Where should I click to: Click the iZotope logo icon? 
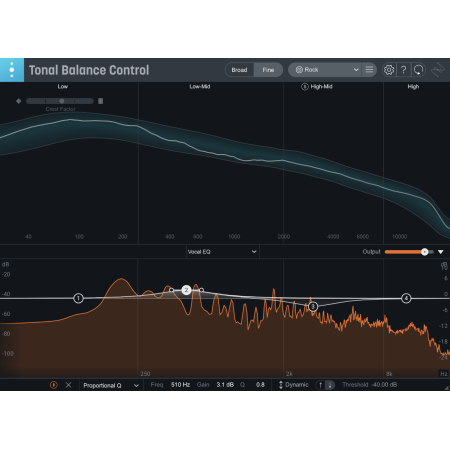tap(438, 70)
